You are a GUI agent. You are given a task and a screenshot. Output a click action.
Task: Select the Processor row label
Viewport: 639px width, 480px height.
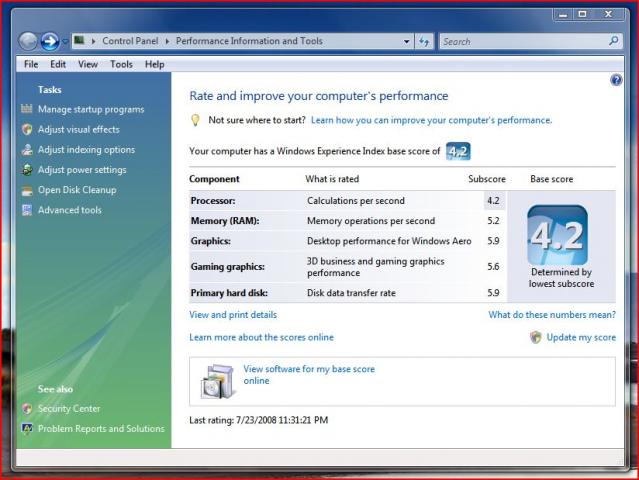point(213,201)
